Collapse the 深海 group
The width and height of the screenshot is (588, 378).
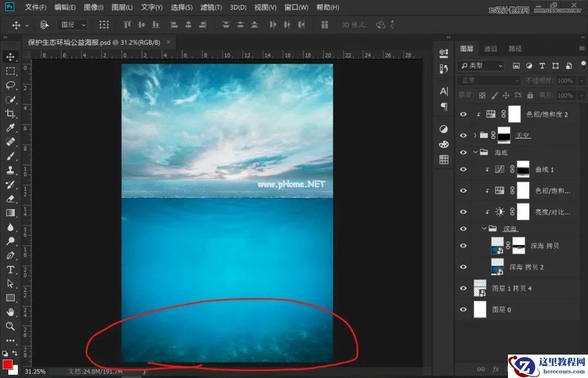483,228
